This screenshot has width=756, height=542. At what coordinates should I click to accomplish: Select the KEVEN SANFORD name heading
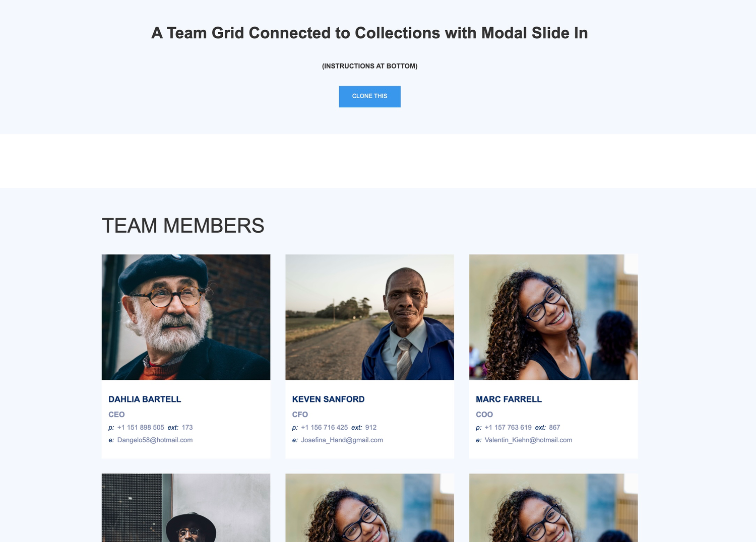pos(328,399)
